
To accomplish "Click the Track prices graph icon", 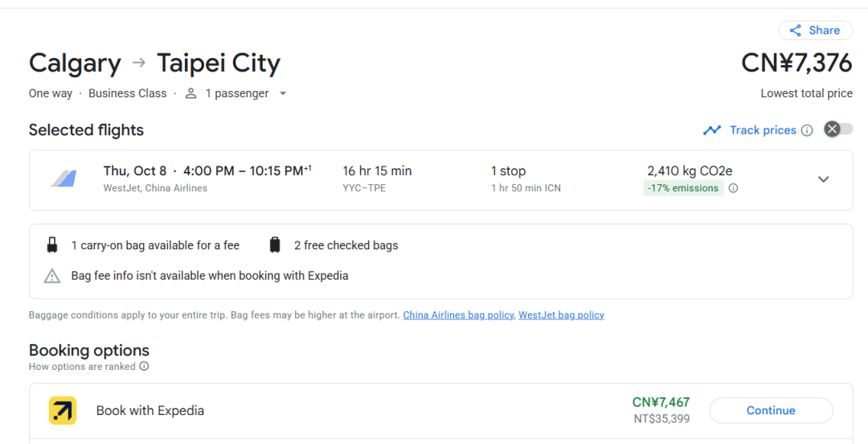I will click(x=712, y=130).
